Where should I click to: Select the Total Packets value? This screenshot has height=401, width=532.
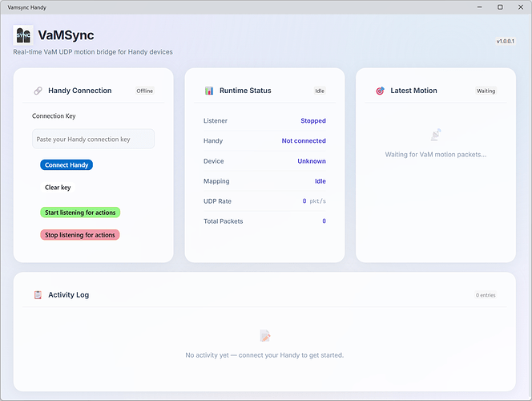tap(324, 221)
